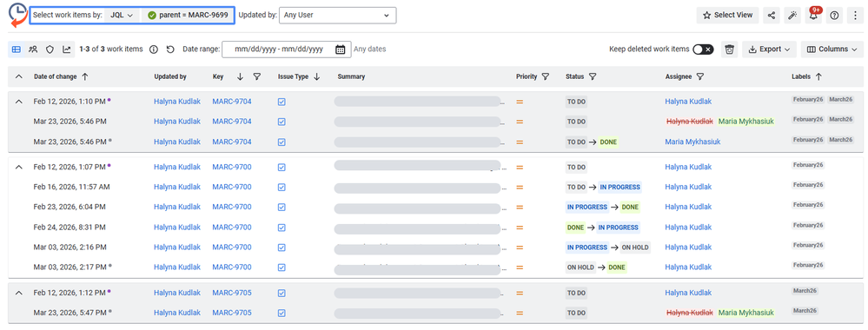Image resolution: width=868 pixels, height=330 pixels.
Task: Click Mar 03, 2026, 2:17 PM date cell
Action: click(70, 267)
